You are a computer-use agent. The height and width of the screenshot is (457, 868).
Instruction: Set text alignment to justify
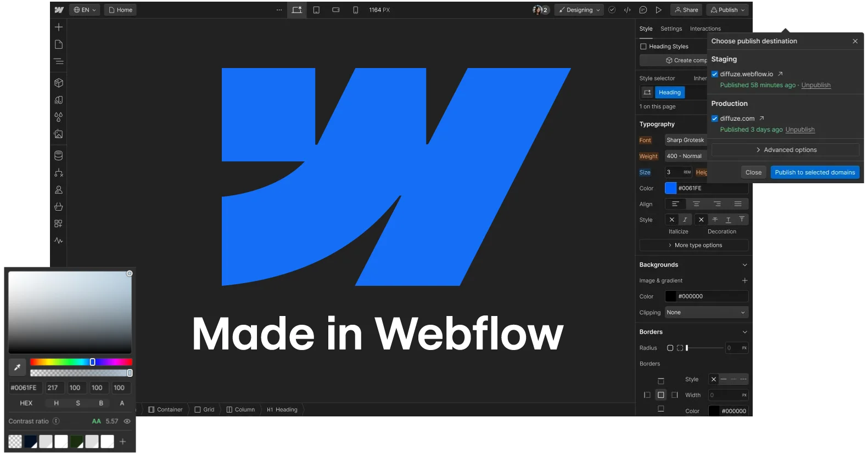point(738,204)
